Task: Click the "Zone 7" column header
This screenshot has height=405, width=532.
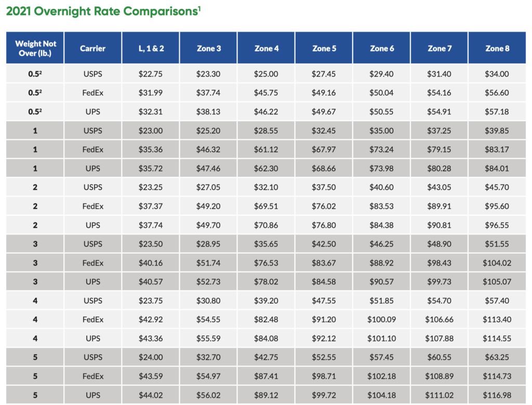Action: click(440, 48)
